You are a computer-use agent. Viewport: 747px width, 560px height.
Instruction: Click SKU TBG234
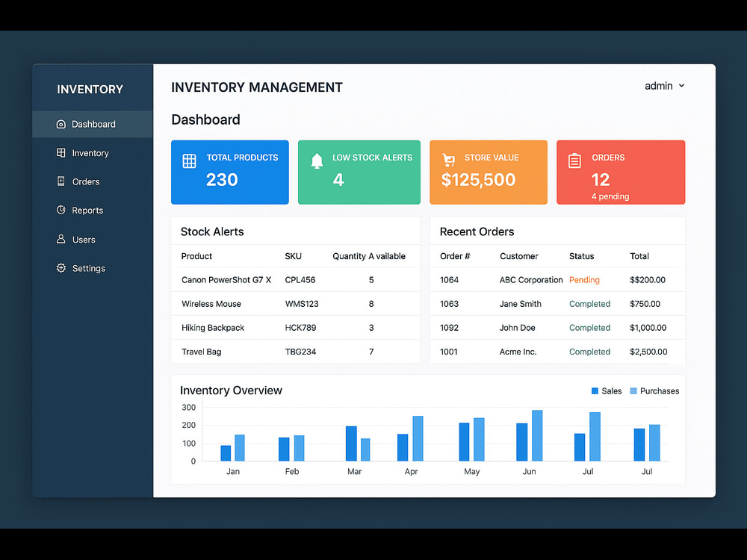(300, 352)
